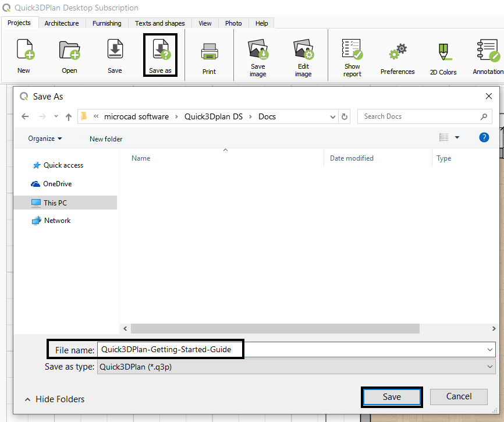Click the horizontal scrollbar thumb

click(275, 328)
